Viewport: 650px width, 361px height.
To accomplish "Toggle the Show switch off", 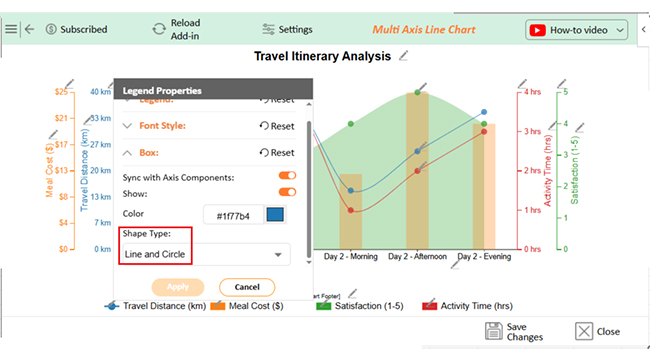I will pos(287,192).
